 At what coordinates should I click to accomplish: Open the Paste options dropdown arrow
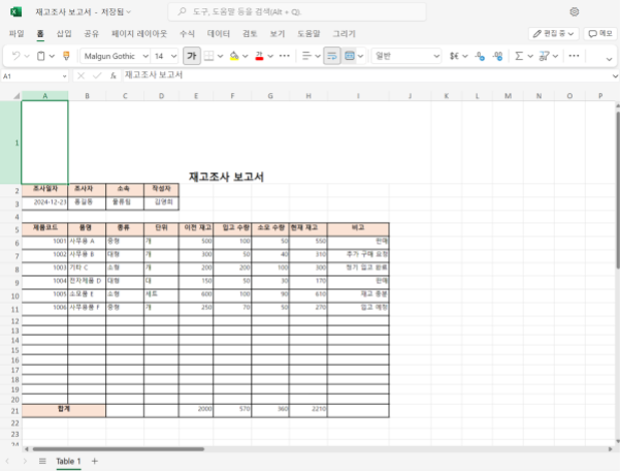point(52,56)
